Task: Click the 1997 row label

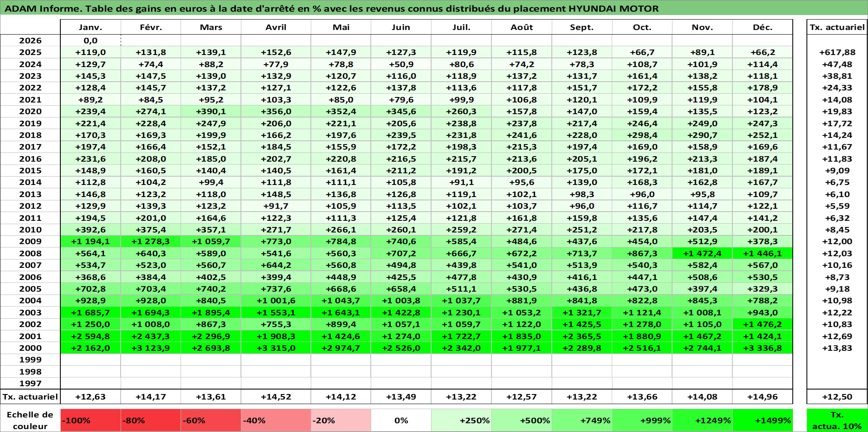Action: [x=30, y=383]
